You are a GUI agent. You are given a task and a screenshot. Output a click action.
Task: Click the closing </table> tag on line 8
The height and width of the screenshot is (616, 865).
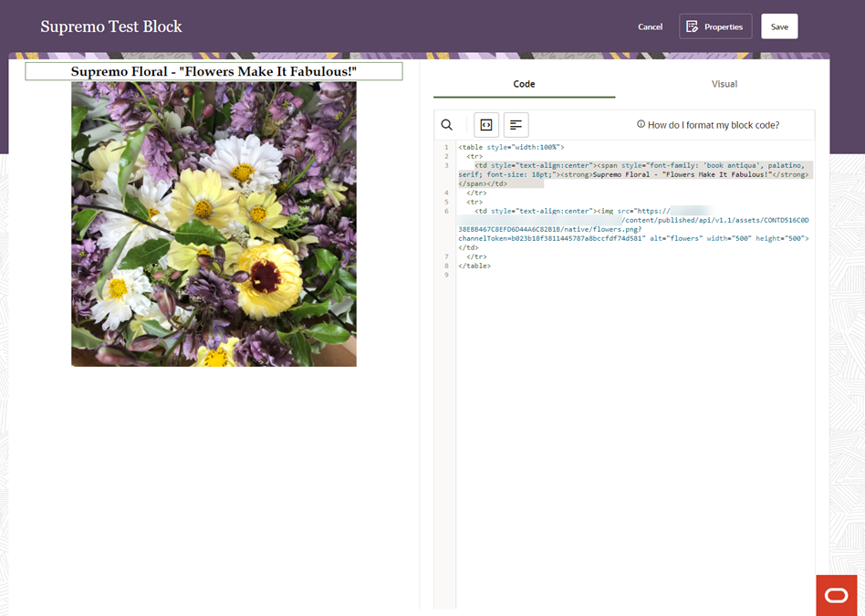(474, 266)
